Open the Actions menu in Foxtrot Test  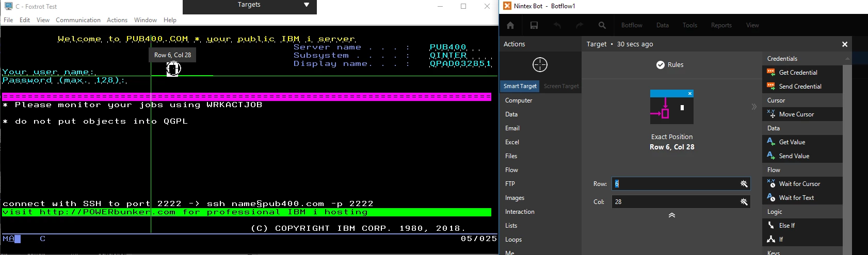(117, 20)
